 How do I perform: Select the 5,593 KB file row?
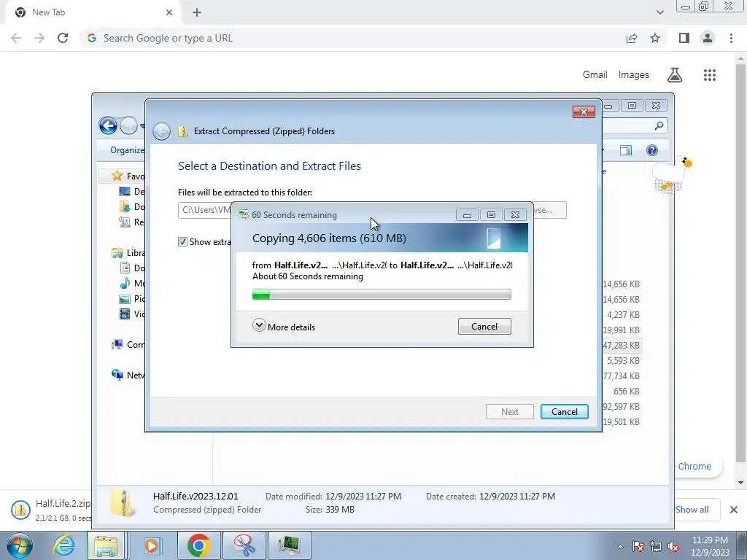tap(622, 360)
